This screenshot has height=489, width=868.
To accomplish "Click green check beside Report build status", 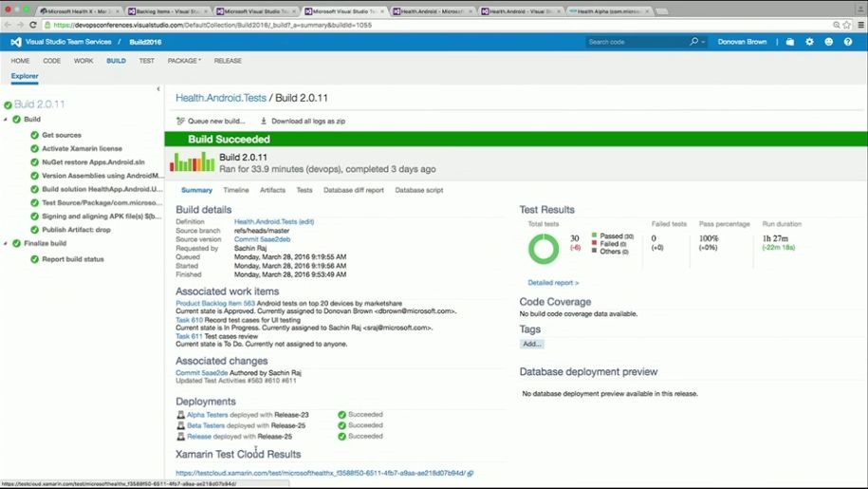I will (x=34, y=259).
